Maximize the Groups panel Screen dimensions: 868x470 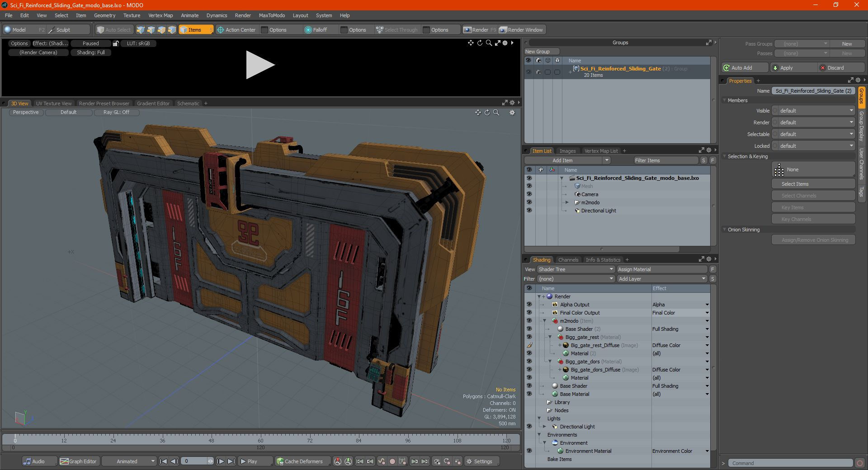(x=708, y=42)
